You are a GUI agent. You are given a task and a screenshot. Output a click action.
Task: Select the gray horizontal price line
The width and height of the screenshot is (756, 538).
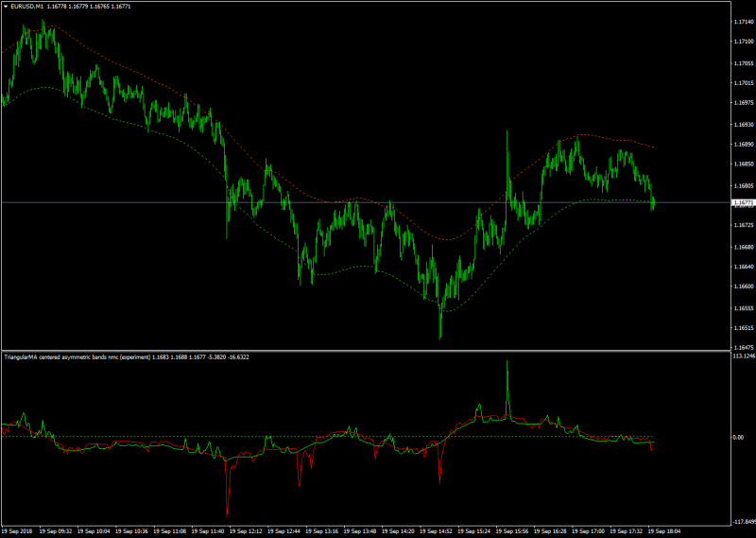[366, 202]
